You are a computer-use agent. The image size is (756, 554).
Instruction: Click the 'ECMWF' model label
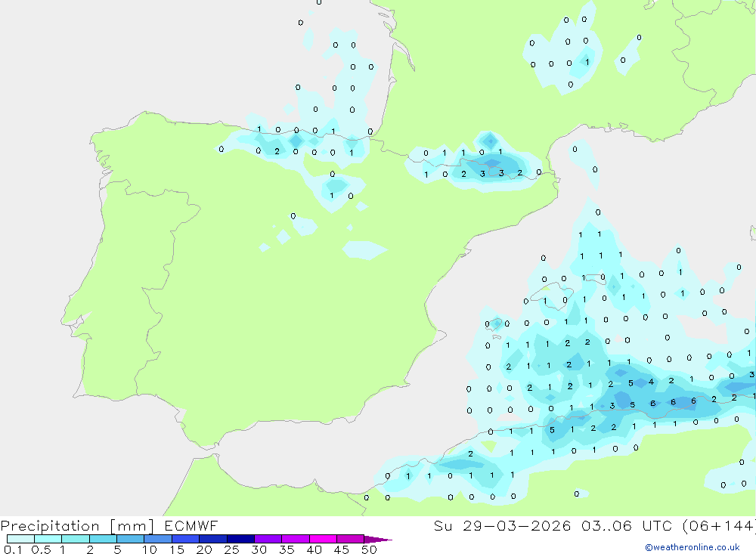click(x=191, y=525)
